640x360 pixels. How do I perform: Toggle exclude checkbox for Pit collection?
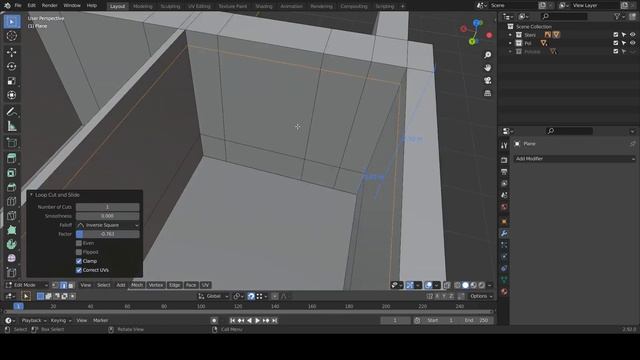coord(616,43)
